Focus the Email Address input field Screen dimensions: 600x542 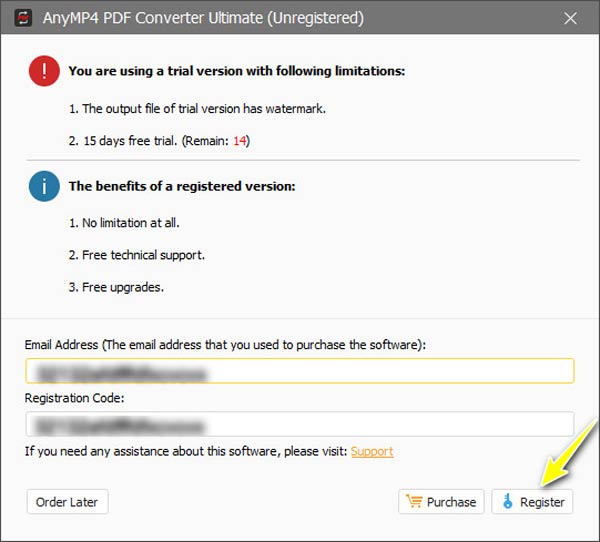pyautogui.click(x=300, y=371)
